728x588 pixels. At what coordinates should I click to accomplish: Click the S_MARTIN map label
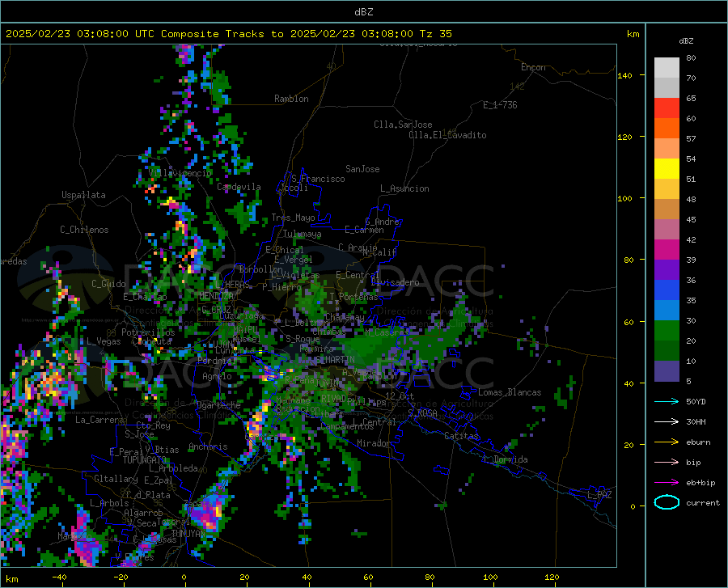click(x=335, y=360)
